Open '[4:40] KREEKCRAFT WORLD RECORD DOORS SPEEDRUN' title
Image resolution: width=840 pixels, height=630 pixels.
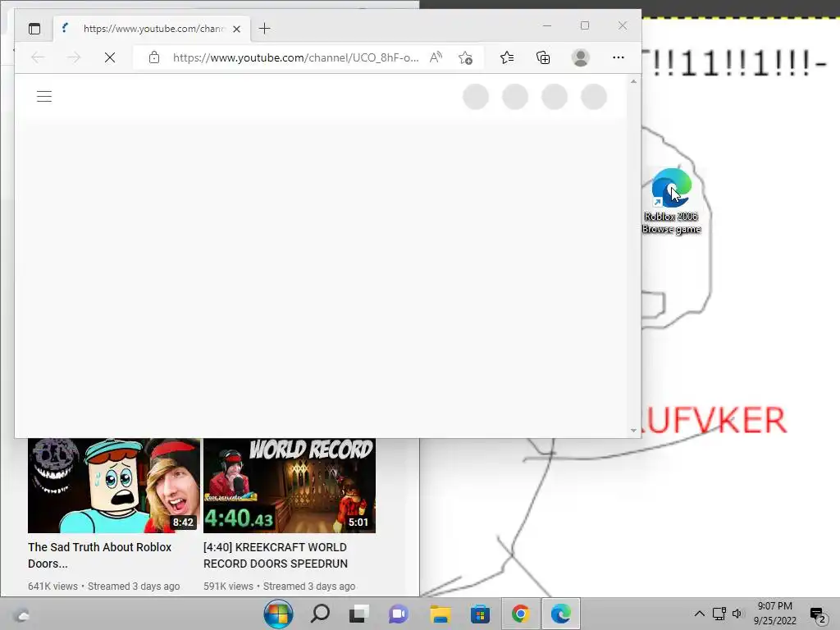276,555
